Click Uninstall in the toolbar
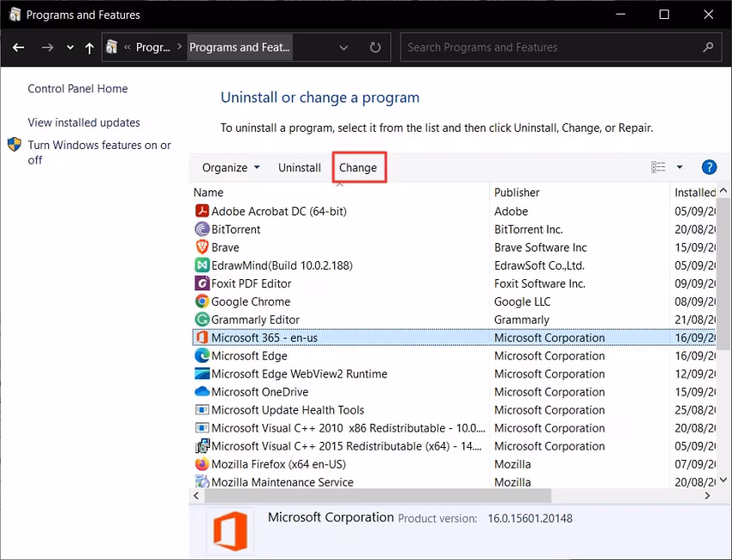Image resolution: width=732 pixels, height=560 pixels. pos(300,168)
